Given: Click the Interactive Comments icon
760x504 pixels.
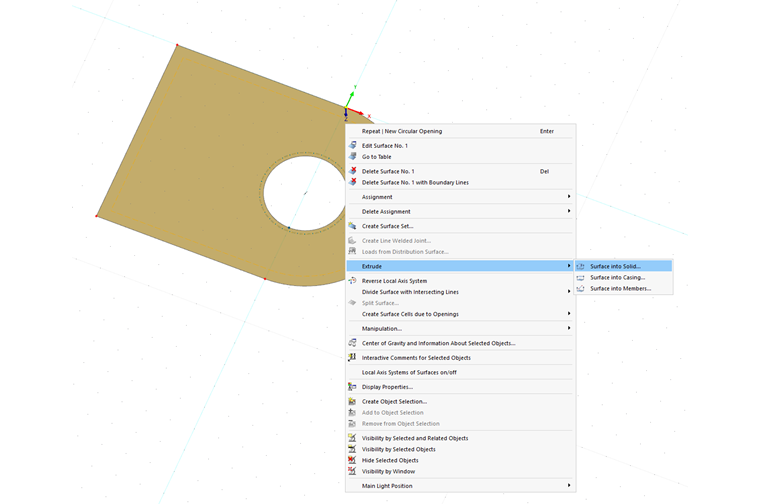Looking at the screenshot, I should coord(353,358).
